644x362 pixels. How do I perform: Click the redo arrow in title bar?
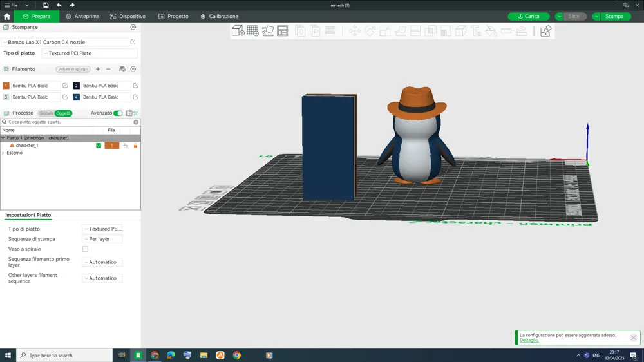72,5
